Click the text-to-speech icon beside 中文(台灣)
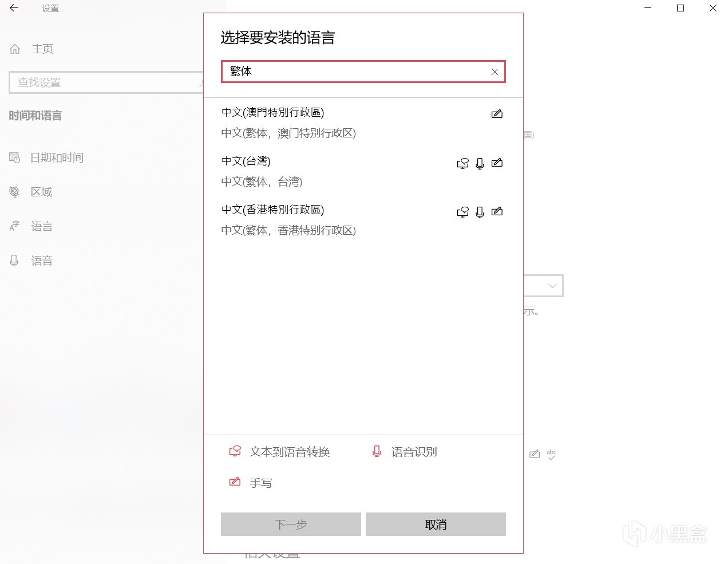The image size is (728, 564). point(462,163)
